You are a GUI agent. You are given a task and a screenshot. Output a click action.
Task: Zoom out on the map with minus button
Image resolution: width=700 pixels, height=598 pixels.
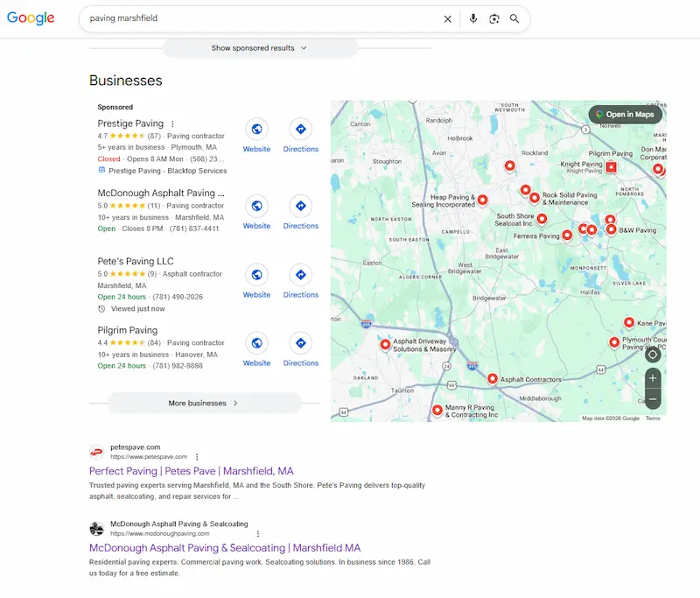(x=653, y=399)
